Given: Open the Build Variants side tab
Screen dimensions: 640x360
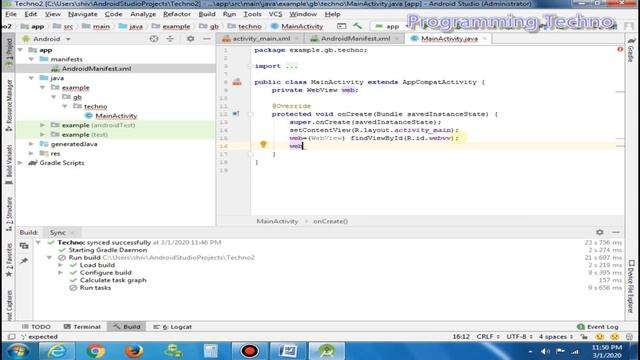Looking at the screenshot, I should (x=9, y=164).
